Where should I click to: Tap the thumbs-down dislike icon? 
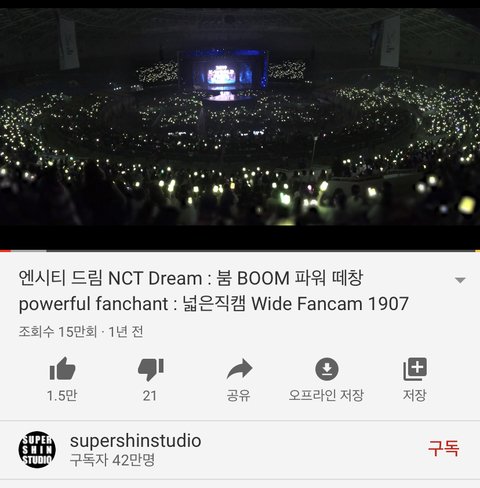[x=151, y=369]
